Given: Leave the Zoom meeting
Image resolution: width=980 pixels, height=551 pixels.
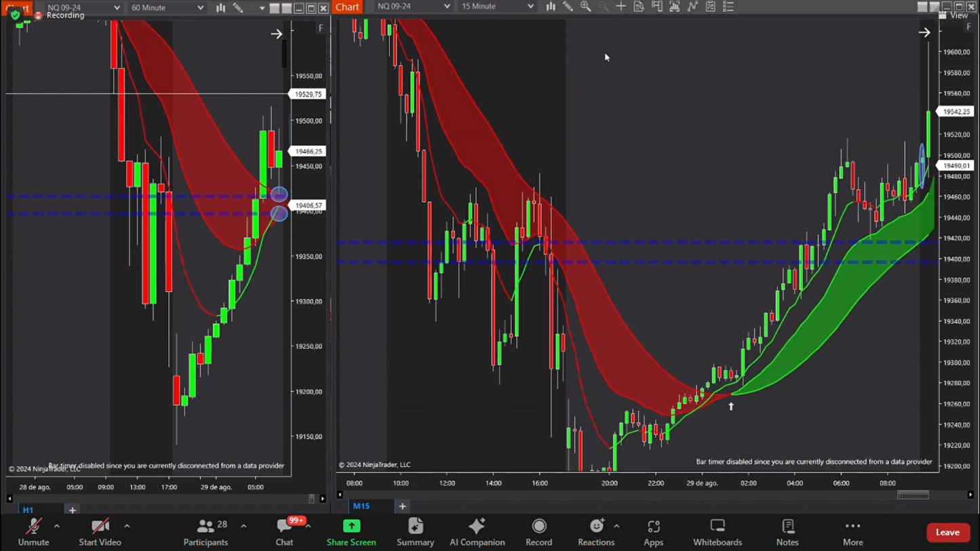Looking at the screenshot, I should tap(947, 533).
